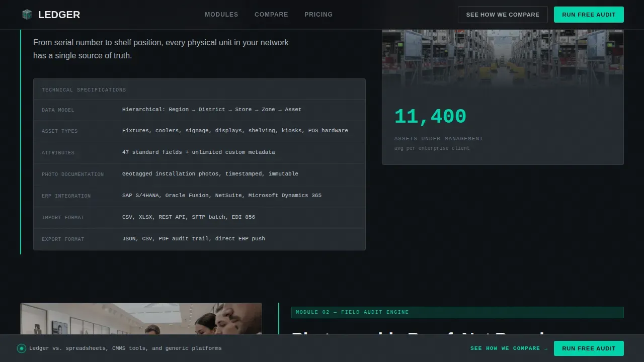
Task: Click the header Run Free Audit button
Action: point(589,15)
